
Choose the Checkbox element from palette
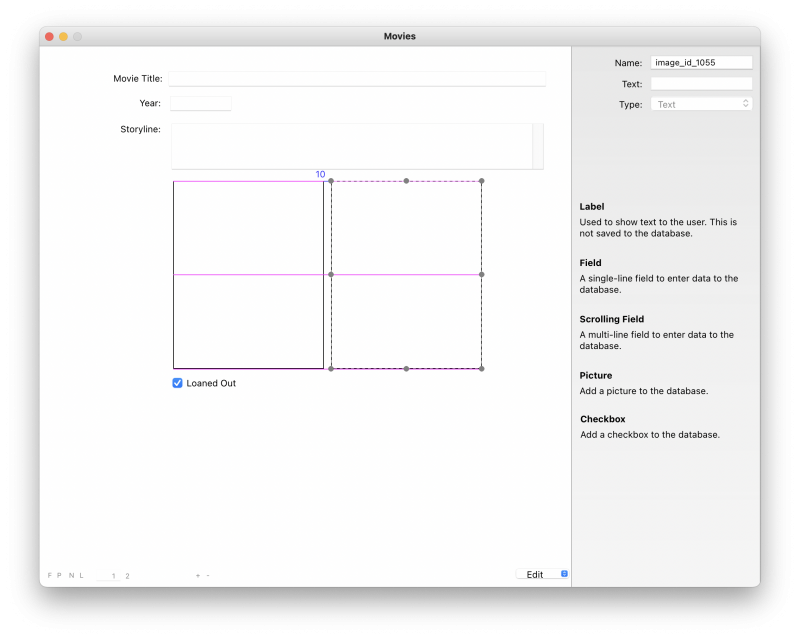pos(602,419)
